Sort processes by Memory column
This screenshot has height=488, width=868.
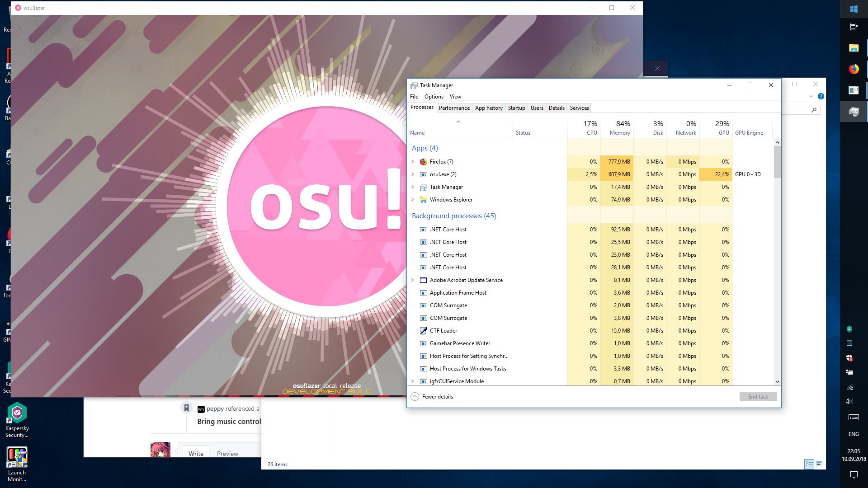[x=617, y=128]
